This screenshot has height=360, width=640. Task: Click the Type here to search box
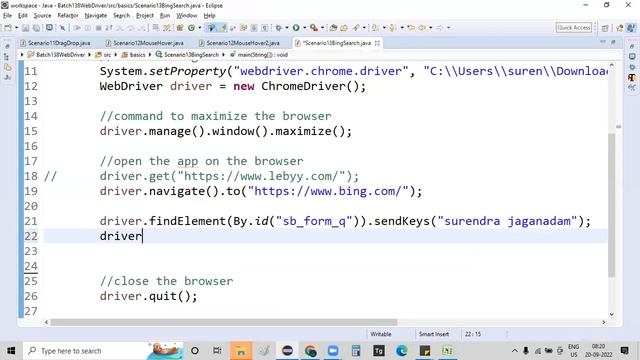[104, 351]
